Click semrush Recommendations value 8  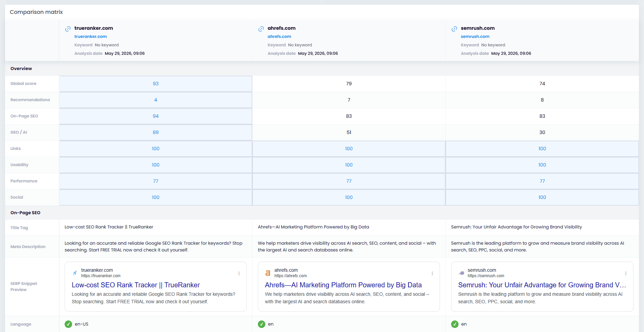[x=542, y=100]
